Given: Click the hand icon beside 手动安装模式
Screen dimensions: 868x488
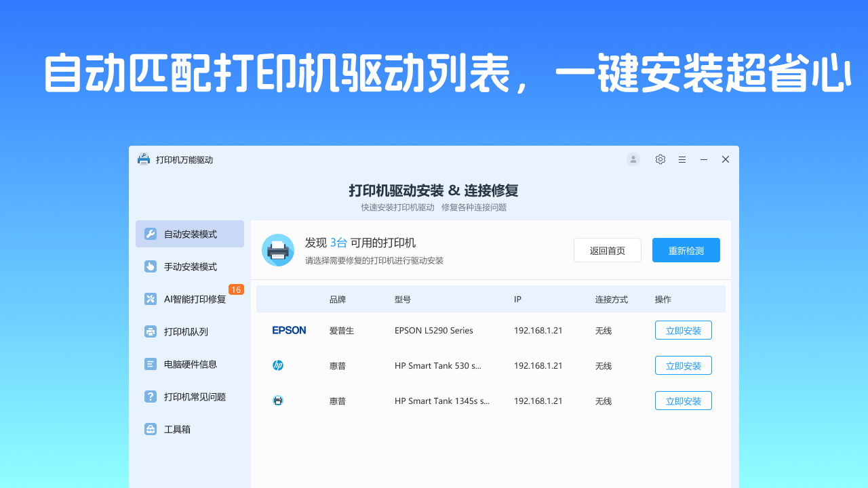Looking at the screenshot, I should [x=150, y=266].
